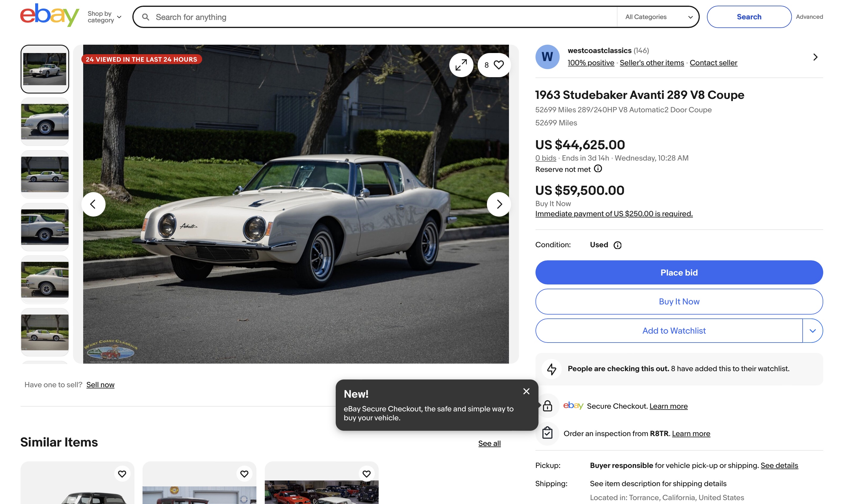842x504 pixels.
Task: Click the 1963 Studebaker Avanti title
Action: (x=640, y=95)
